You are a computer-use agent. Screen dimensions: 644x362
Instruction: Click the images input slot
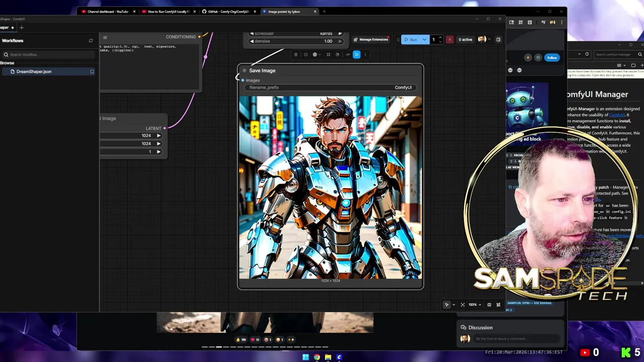[x=243, y=80]
